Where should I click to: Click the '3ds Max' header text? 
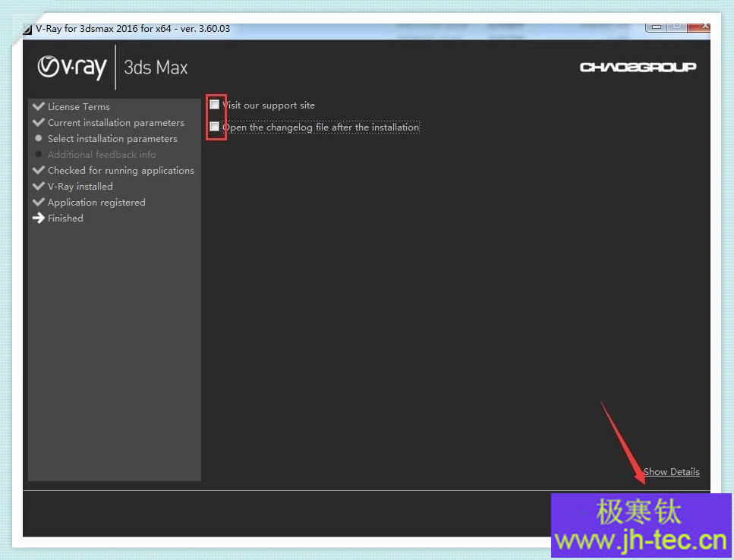pos(156,68)
